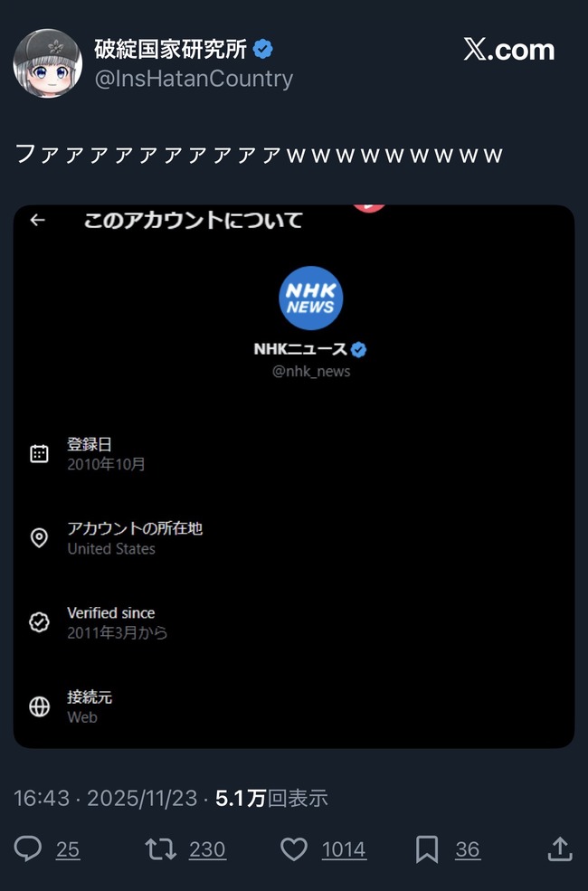The width and height of the screenshot is (588, 891).
Task: Click the 36 bookmarks count
Action: pos(468,849)
